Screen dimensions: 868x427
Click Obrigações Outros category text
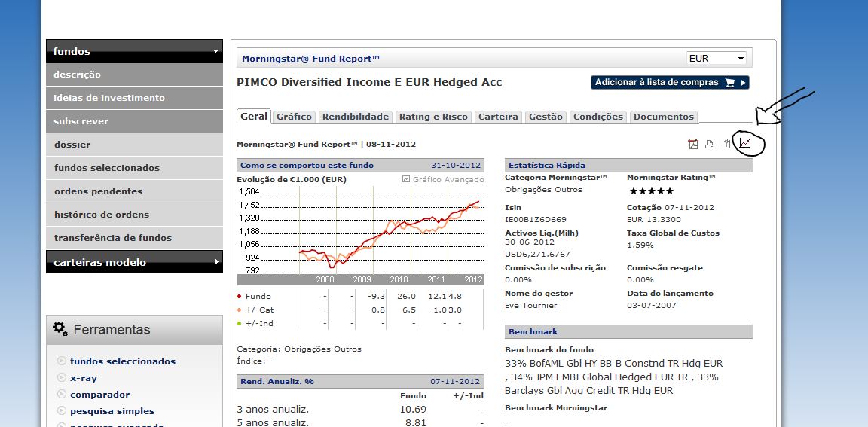pos(543,190)
